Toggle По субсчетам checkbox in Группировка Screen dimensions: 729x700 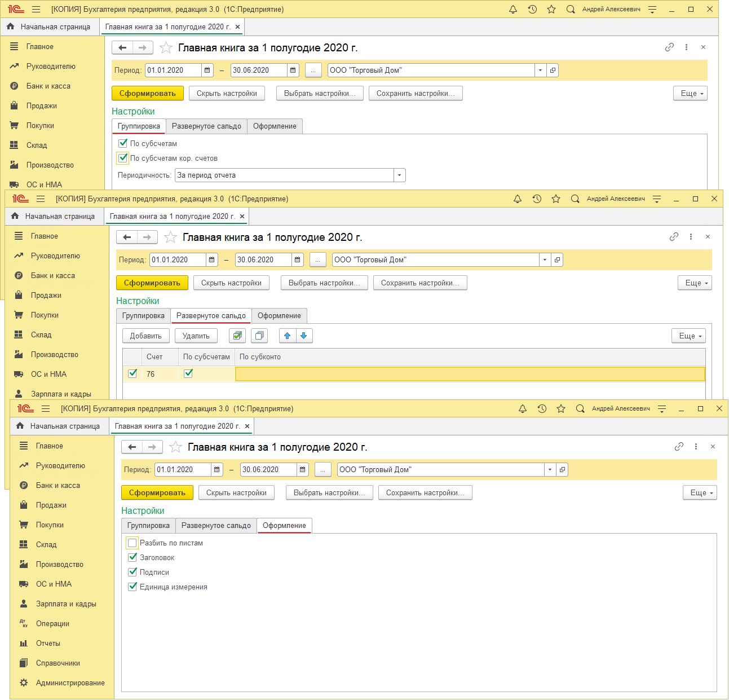click(123, 143)
